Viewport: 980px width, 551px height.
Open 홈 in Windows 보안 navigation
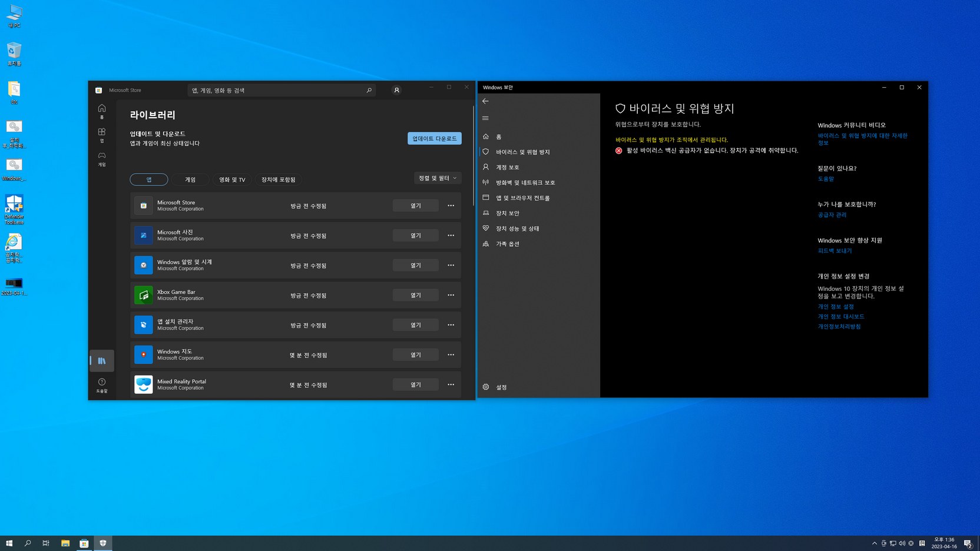tap(539, 137)
